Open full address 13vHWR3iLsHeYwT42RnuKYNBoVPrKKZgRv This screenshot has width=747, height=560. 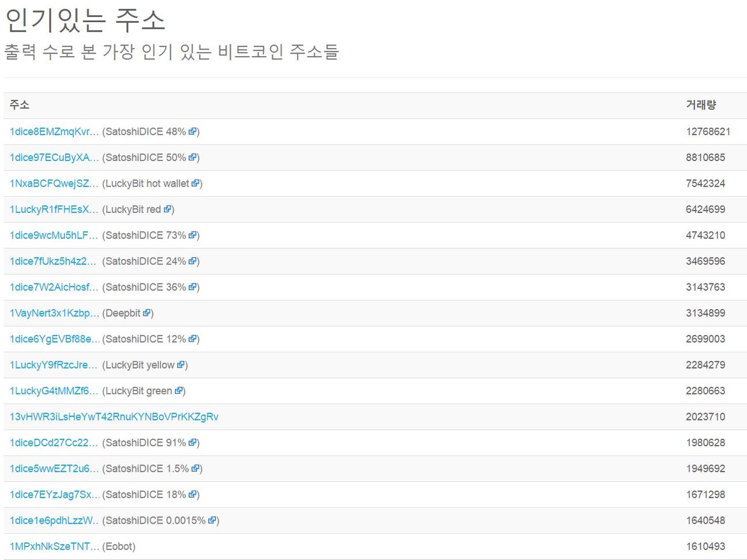(x=114, y=417)
